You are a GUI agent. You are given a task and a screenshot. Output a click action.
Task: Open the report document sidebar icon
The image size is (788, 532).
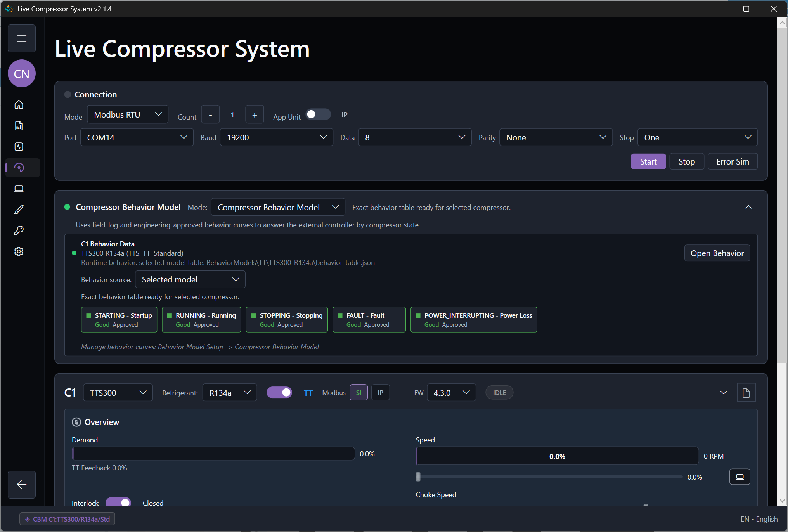pos(19,126)
